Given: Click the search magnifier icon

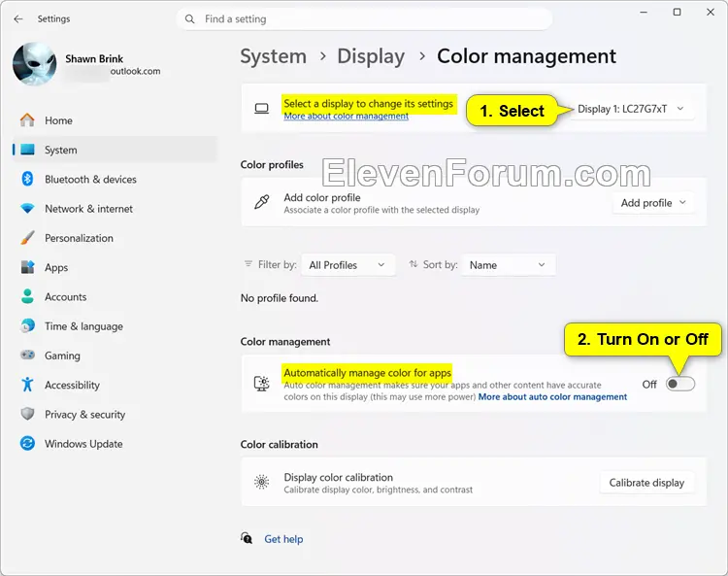Looking at the screenshot, I should pyautogui.click(x=189, y=19).
